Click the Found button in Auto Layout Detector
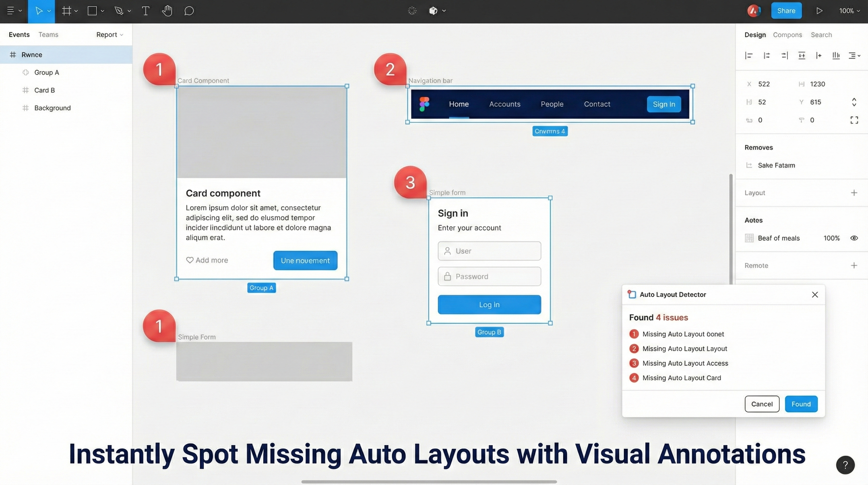This screenshot has width=868, height=485. [801, 404]
